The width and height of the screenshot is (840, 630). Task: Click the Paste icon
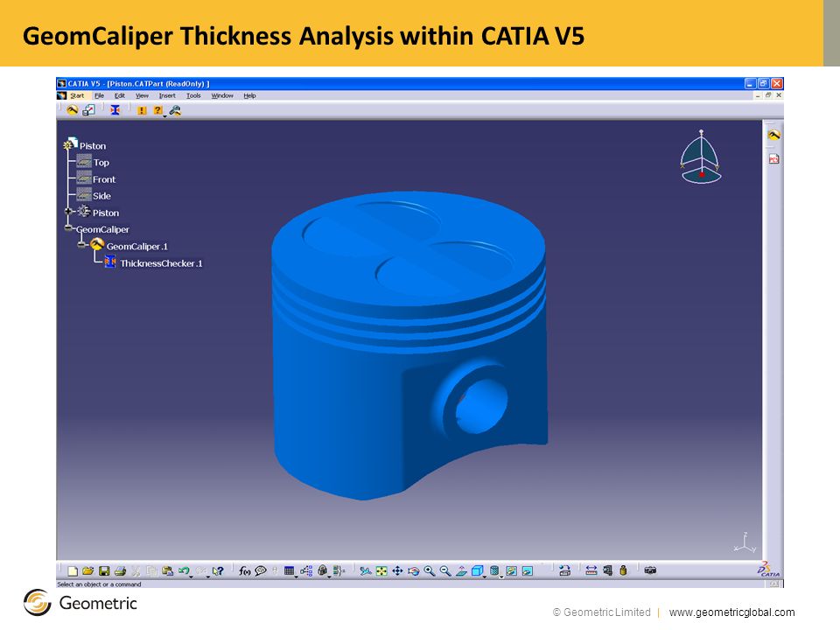click(168, 571)
